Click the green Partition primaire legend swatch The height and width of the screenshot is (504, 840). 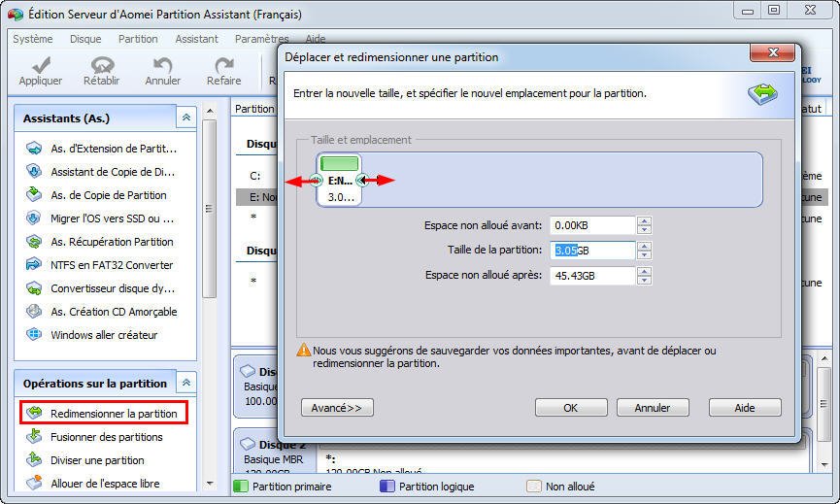click(x=241, y=486)
